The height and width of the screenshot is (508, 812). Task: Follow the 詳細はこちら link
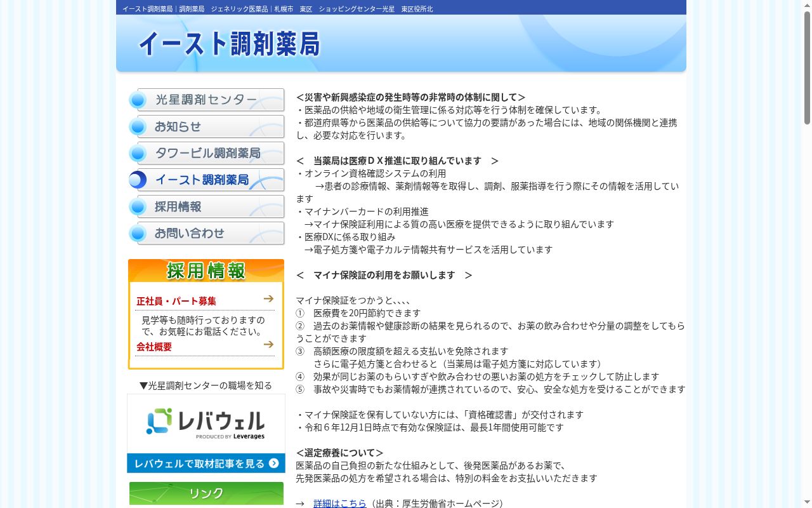(x=340, y=504)
